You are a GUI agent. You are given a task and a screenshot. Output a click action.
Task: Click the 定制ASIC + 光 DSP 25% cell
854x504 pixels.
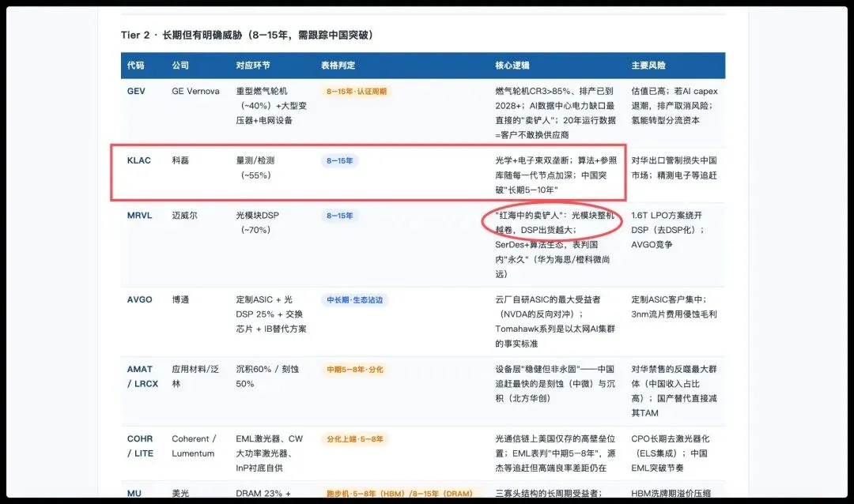[271, 314]
